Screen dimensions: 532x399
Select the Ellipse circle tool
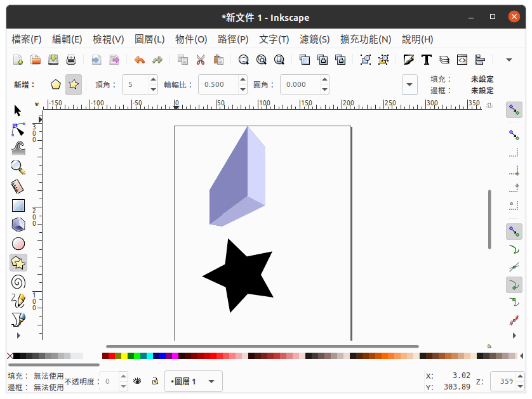[x=18, y=244]
